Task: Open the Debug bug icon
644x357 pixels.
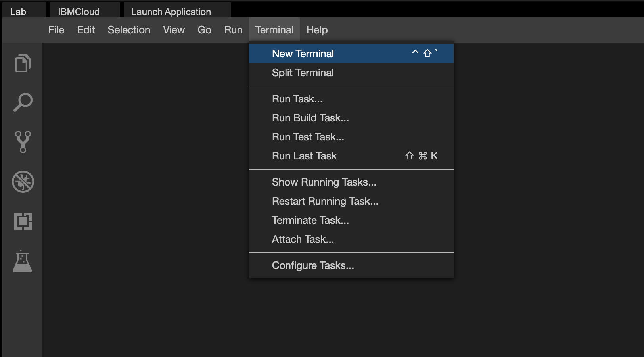Action: tap(23, 182)
